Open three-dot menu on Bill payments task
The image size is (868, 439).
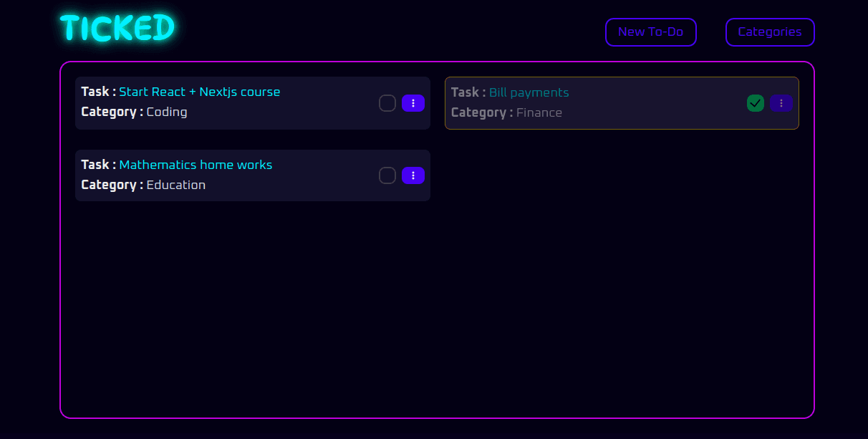coord(781,103)
